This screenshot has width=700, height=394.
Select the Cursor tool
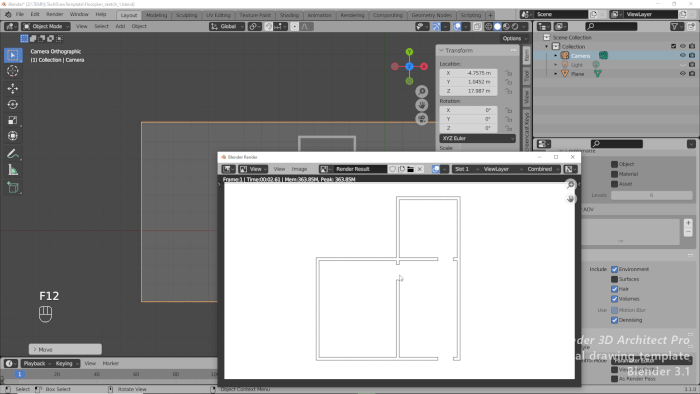tap(12, 71)
